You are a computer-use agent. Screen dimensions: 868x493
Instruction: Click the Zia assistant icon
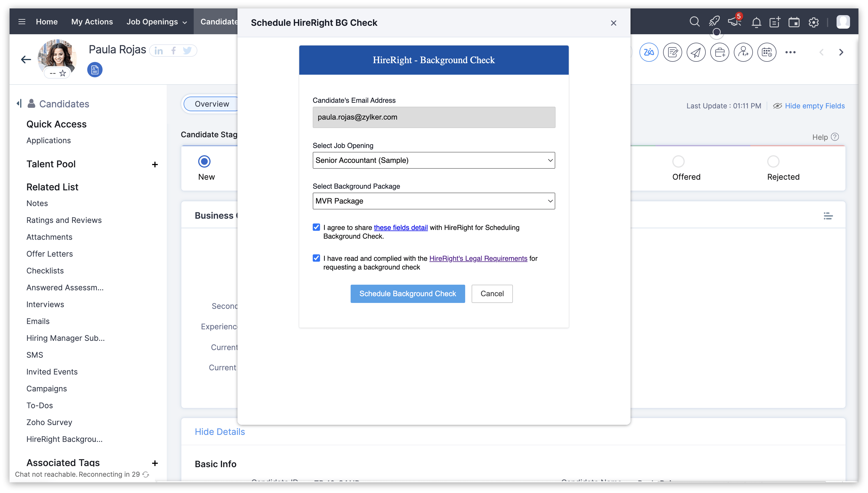(x=649, y=52)
